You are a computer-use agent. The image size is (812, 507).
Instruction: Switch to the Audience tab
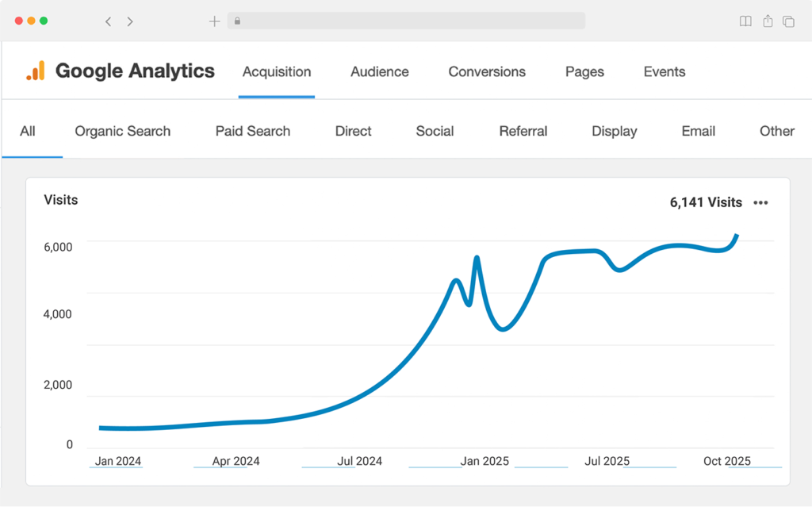(x=380, y=71)
